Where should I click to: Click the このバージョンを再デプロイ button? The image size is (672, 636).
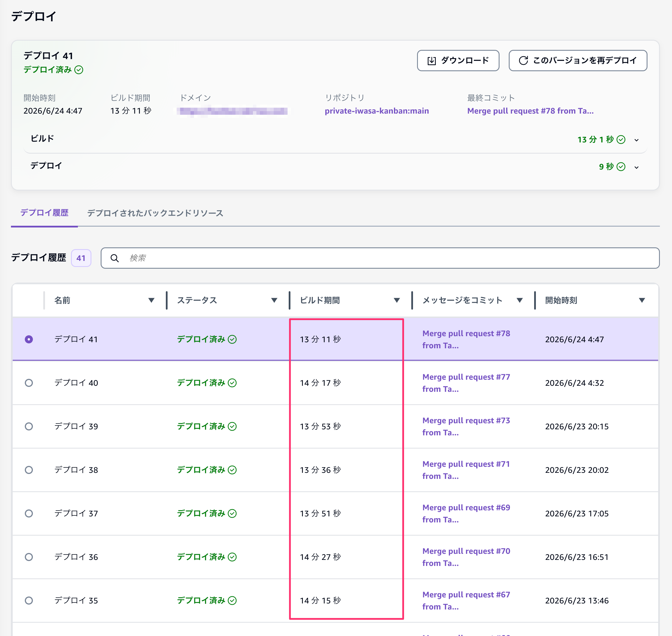point(578,61)
